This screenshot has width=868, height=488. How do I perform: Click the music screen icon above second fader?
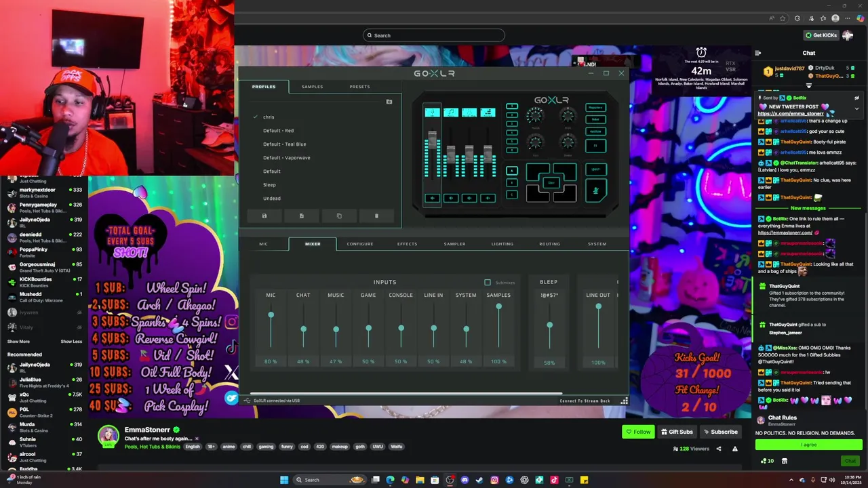(451, 113)
